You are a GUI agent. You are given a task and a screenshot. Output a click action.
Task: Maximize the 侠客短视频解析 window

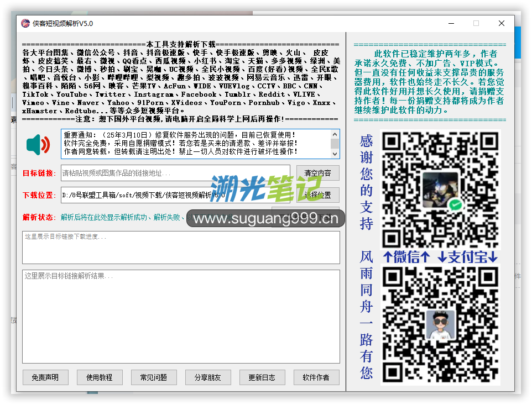click(x=476, y=23)
